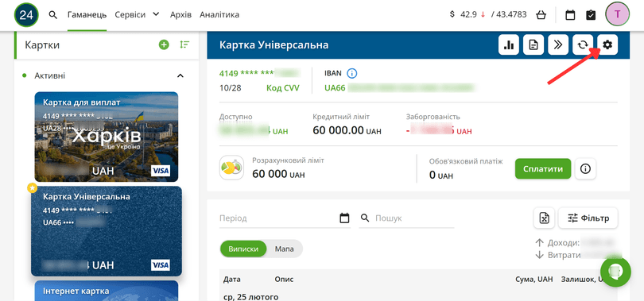This screenshot has width=644, height=301.
Task: Open the Гаманець tab
Action: pos(87,15)
